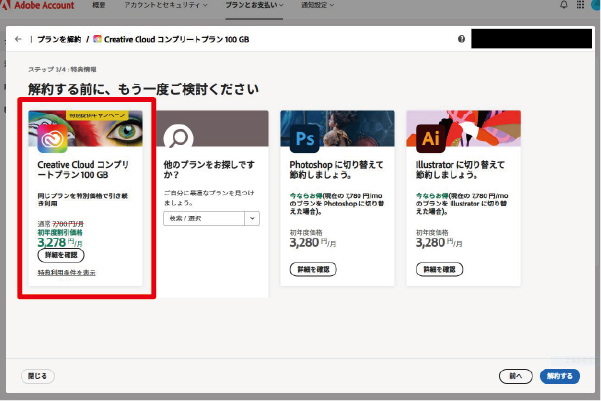Click the Creative Cloud コンプリートプラン 100 GB card title
The height and width of the screenshot is (401, 601).
[83, 169]
